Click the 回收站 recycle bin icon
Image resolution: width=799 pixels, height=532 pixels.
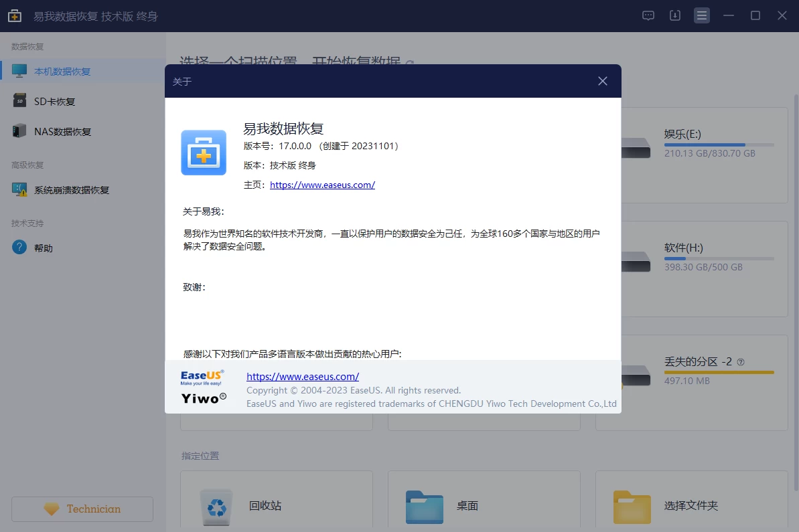click(x=216, y=507)
